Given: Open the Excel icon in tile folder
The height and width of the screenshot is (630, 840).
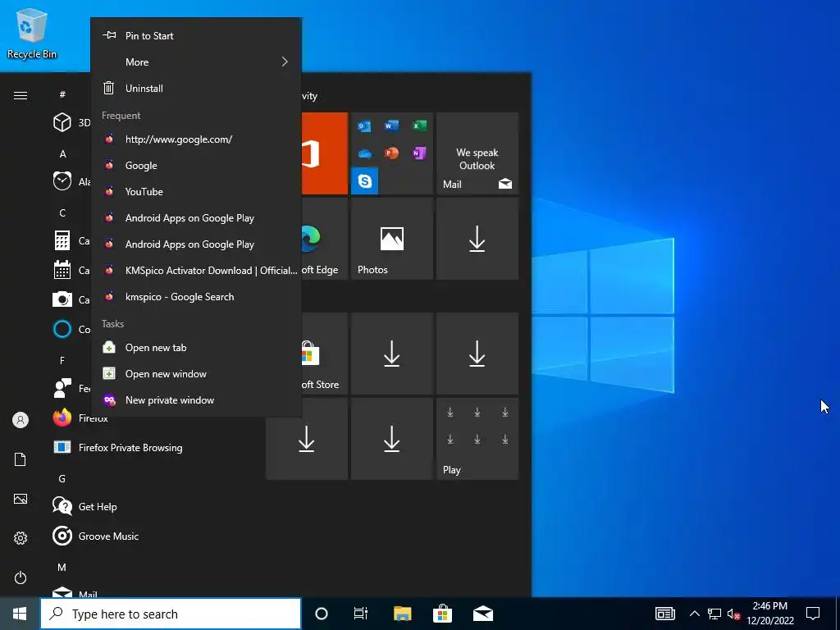Looking at the screenshot, I should pos(419,126).
